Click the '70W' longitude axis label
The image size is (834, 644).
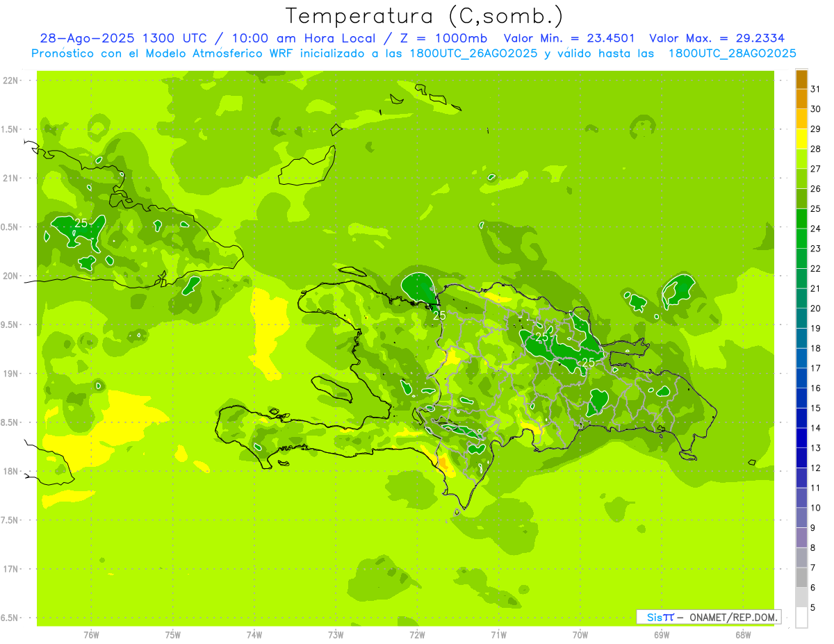[x=580, y=635]
